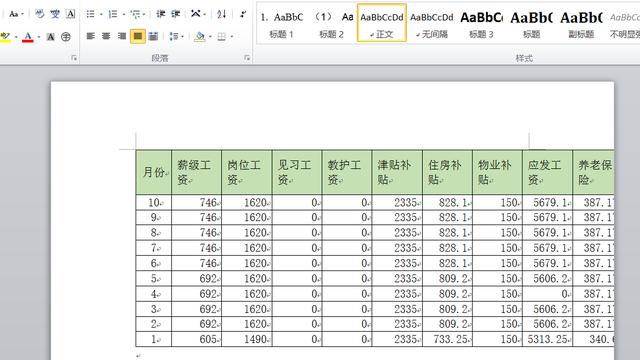Open the Asian Layout dropdown arrow
Image resolution: width=640 pixels, height=360 pixels.
coord(204,14)
